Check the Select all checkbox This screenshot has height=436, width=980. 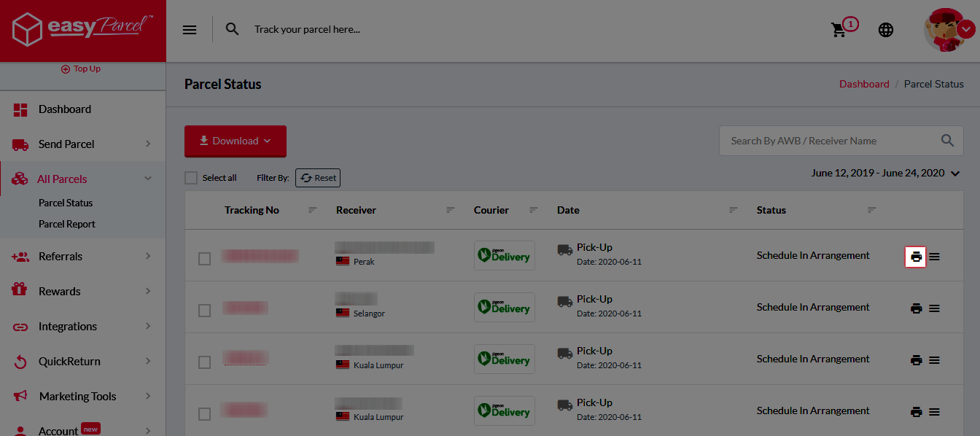[190, 177]
